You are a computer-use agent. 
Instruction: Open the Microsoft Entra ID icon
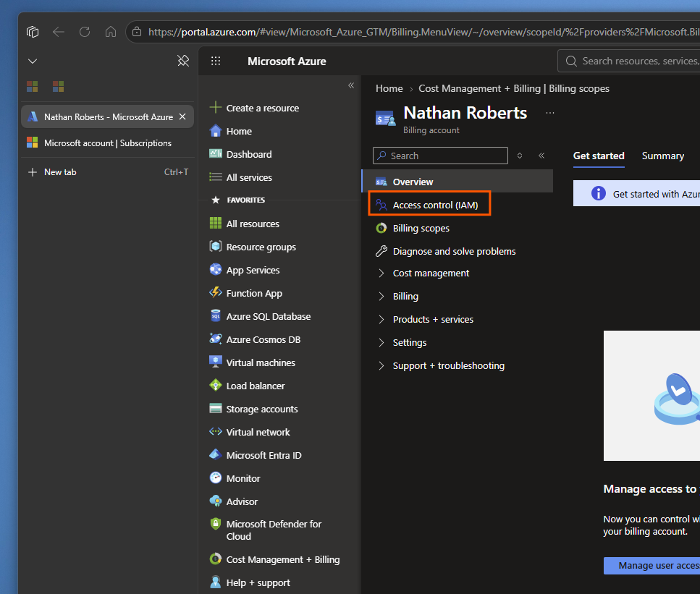click(216, 455)
